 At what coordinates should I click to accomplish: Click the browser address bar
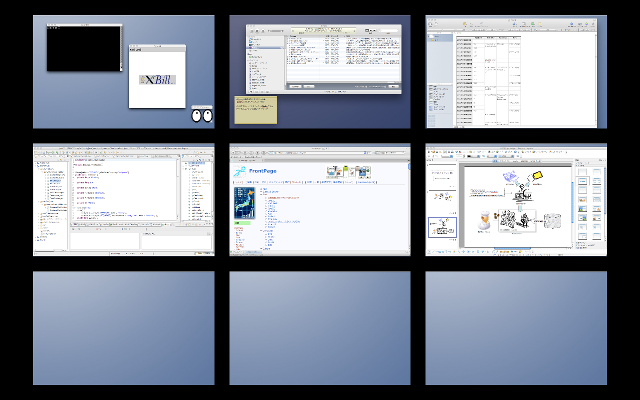tap(320, 153)
